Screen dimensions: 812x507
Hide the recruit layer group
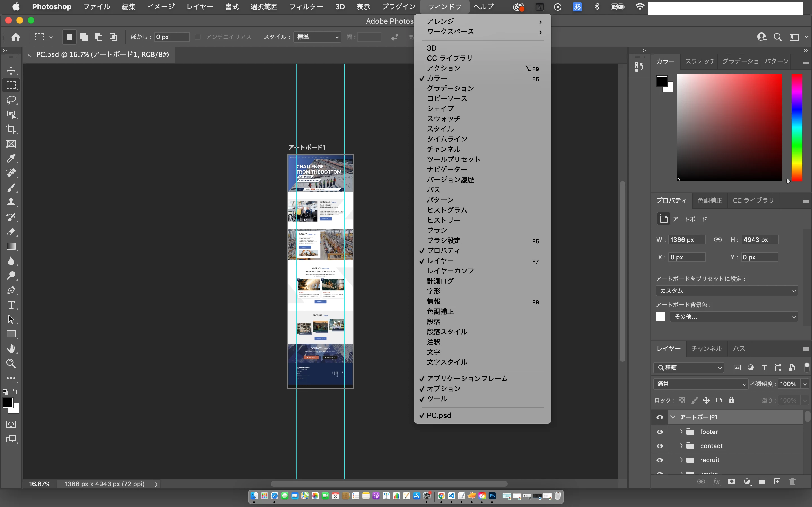tap(660, 460)
